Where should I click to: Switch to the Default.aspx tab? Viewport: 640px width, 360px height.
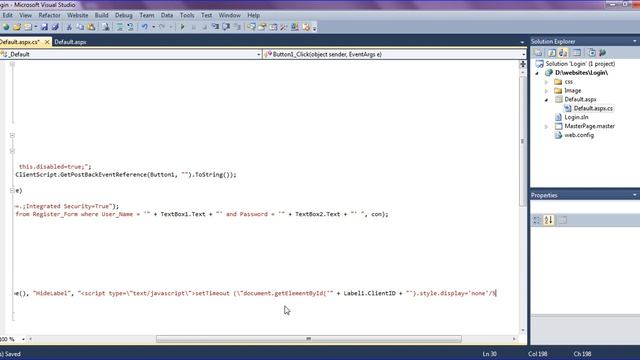point(70,42)
